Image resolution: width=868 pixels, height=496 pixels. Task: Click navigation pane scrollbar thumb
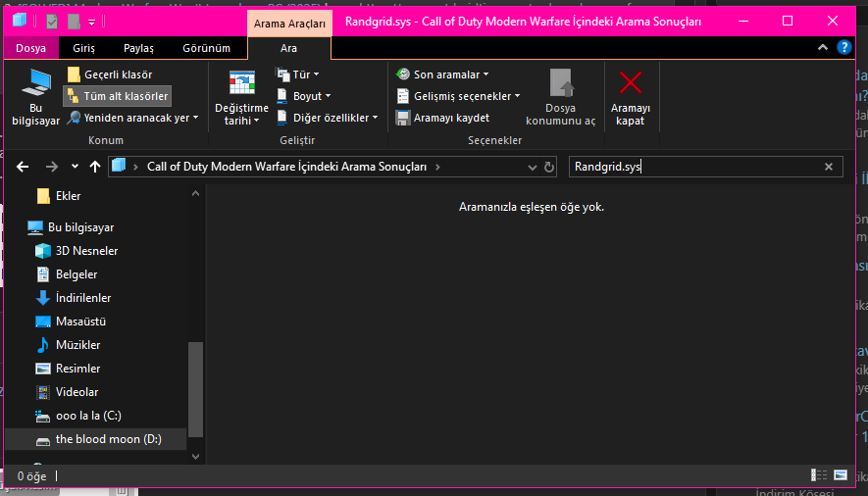(195, 389)
